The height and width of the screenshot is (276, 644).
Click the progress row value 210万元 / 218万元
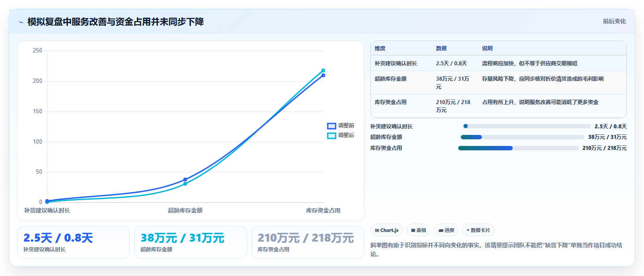point(604,148)
